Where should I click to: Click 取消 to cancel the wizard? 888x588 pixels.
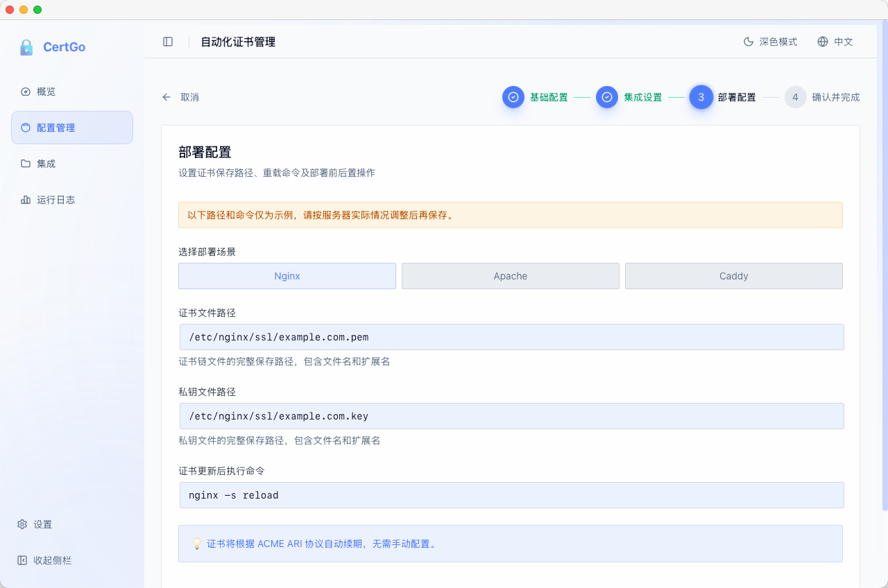point(180,97)
